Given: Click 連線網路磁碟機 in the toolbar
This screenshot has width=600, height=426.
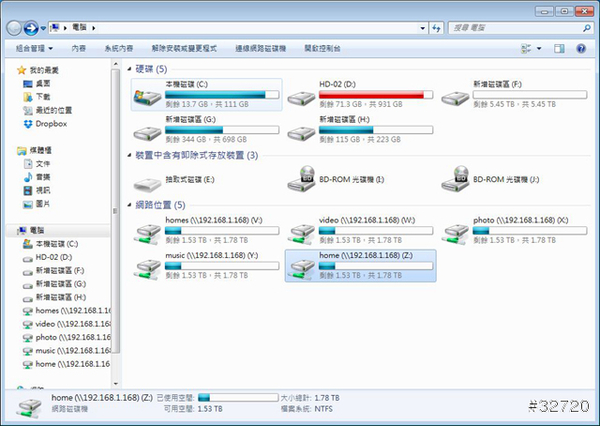Looking at the screenshot, I should point(261,49).
